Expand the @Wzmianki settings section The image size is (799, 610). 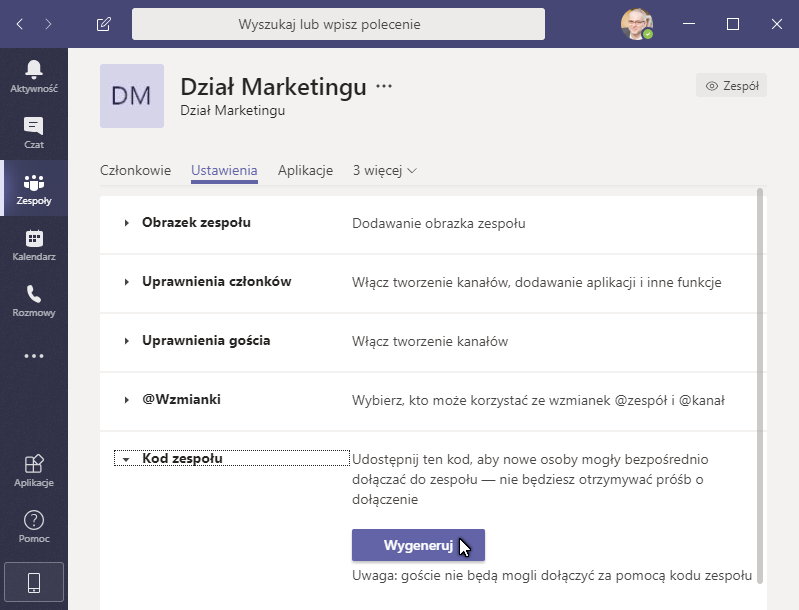pyautogui.click(x=181, y=400)
